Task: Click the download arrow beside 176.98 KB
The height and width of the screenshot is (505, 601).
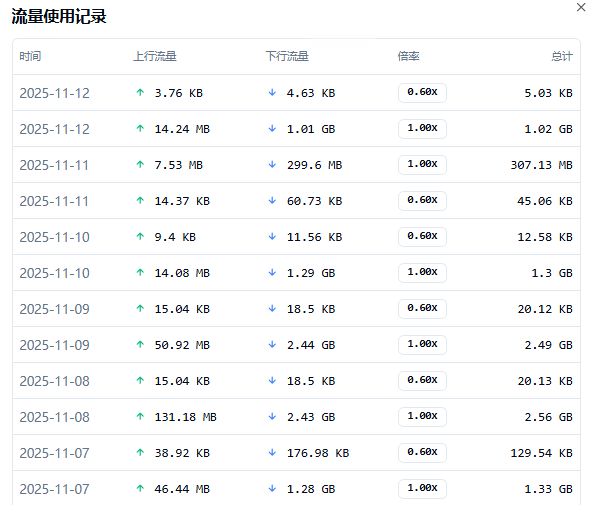Action: 272,453
